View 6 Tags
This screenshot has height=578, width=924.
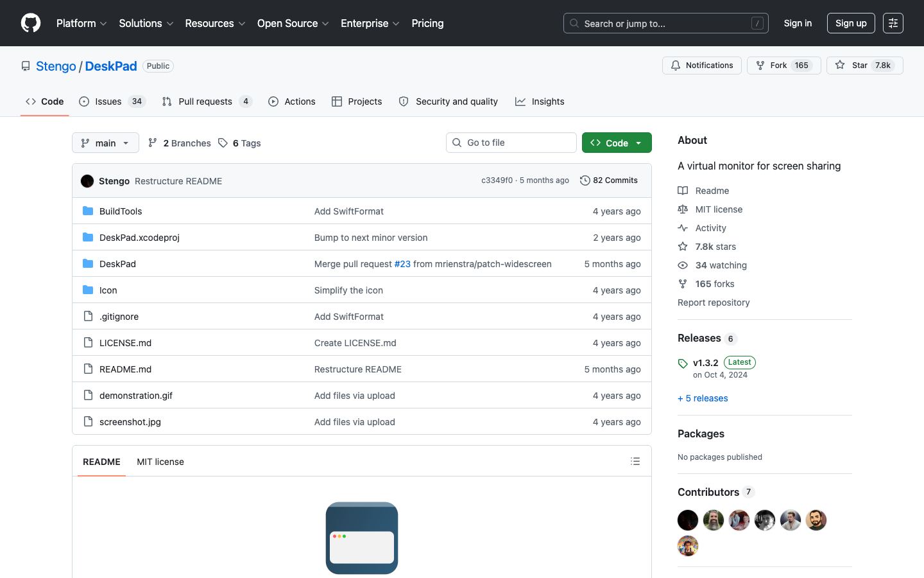pos(239,143)
